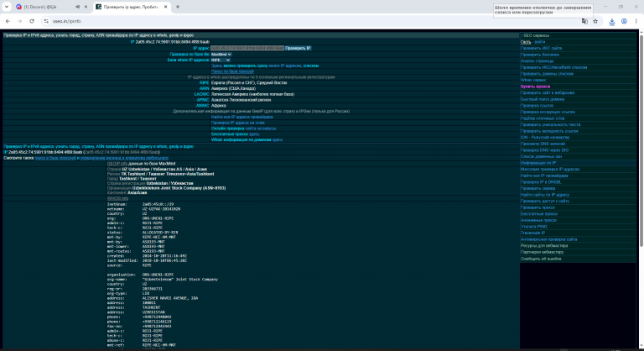Click the address bar URL xseo.in/ipinfo

[67, 21]
